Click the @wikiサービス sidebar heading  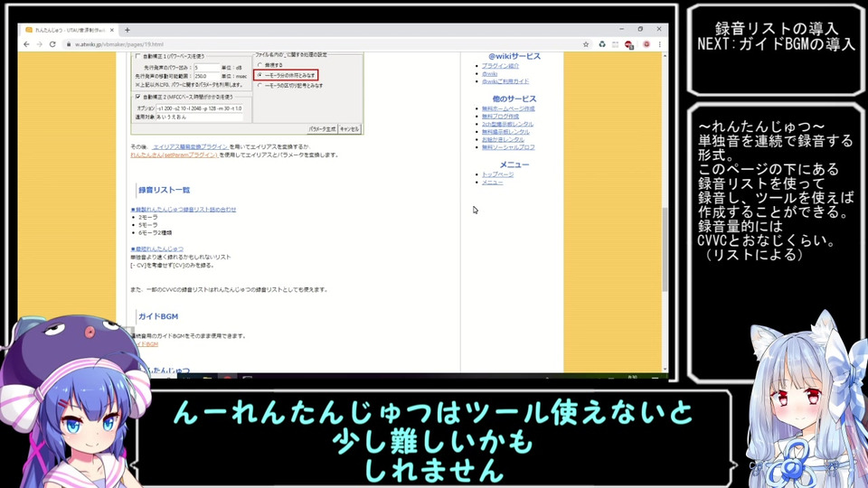tap(514, 56)
